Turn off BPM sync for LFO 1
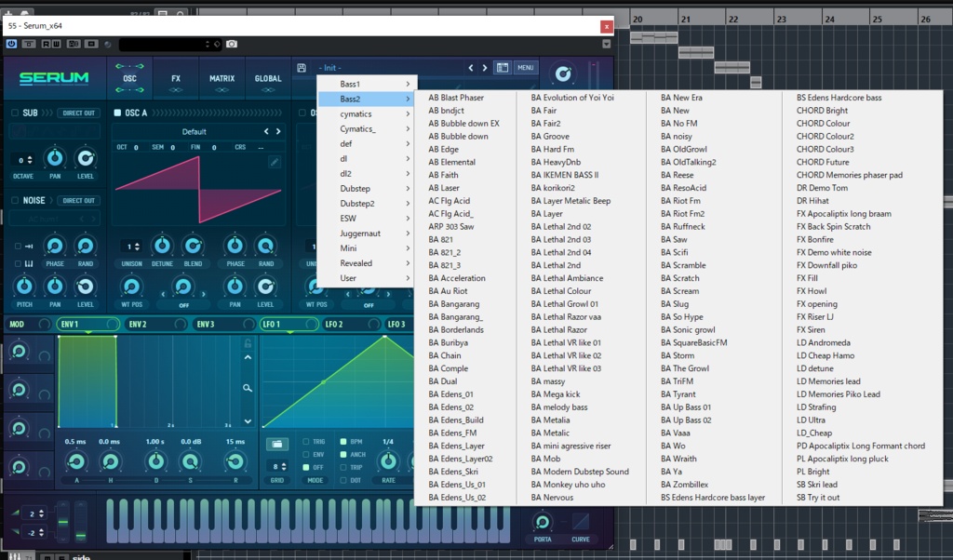The image size is (953, 560). click(342, 441)
